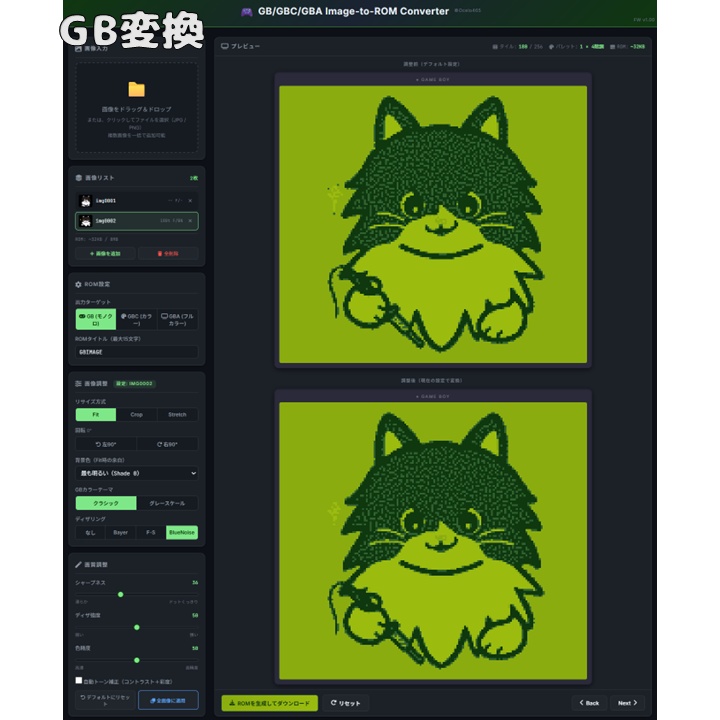Click the ROM title field GBIMAGE
Image resolution: width=720 pixels, height=720 pixels.
136,352
